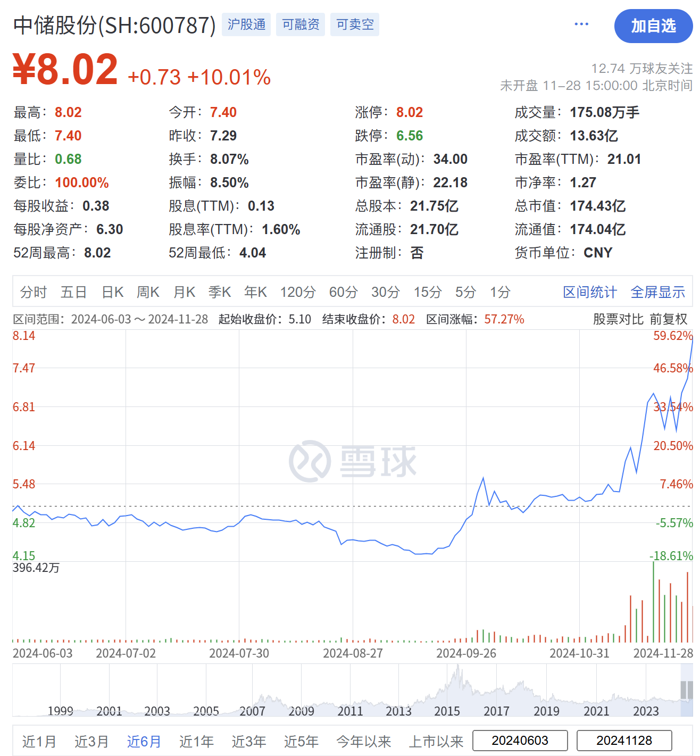Choose the 30分 interval tab
Screen dimensions: 700x756
tap(386, 292)
